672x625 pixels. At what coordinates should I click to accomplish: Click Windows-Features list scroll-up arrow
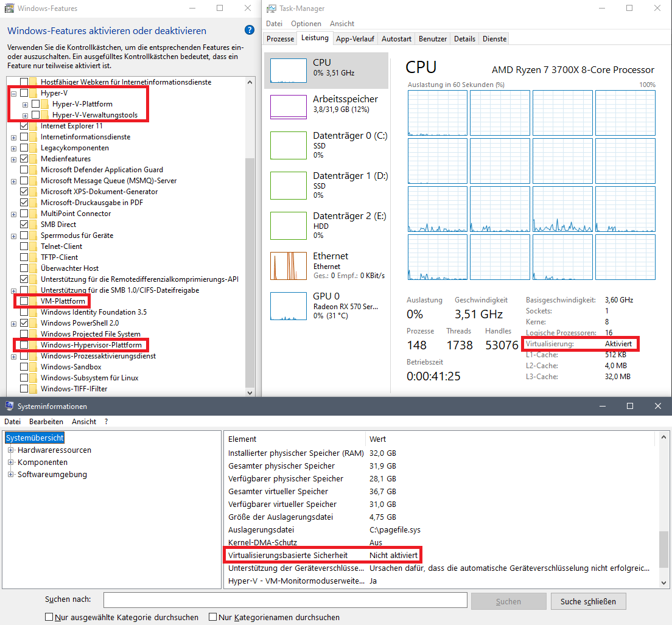click(x=250, y=82)
